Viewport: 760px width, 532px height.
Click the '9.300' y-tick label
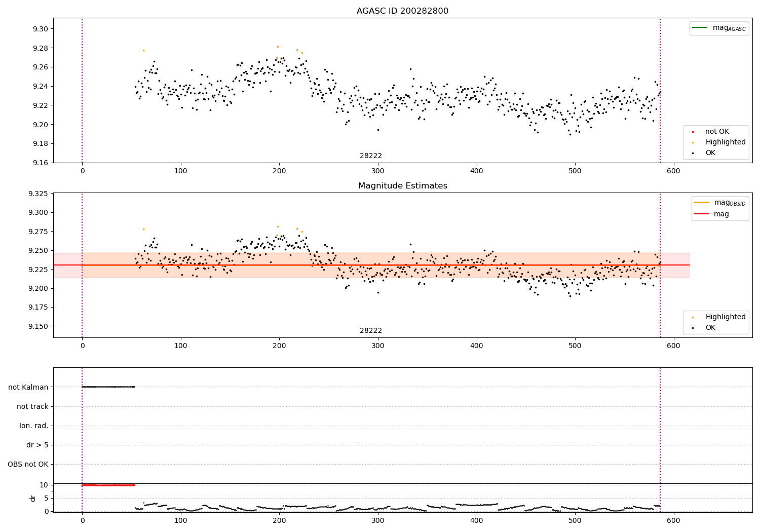tap(38, 213)
